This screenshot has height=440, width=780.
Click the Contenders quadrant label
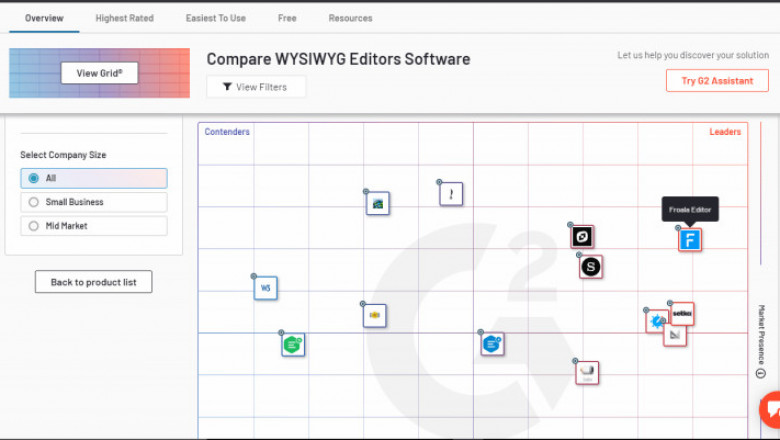point(227,132)
